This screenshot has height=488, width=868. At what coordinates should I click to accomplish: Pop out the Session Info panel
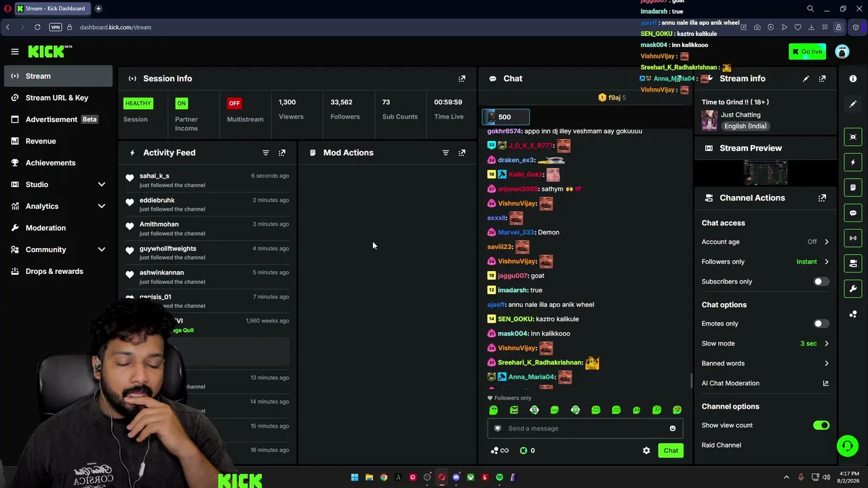462,79
